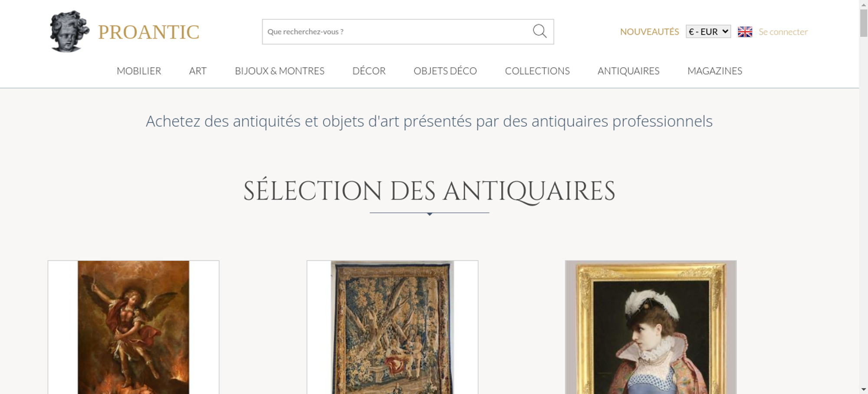Open the BIJOUX & MONTRES menu
The width and height of the screenshot is (868, 394).
pyautogui.click(x=279, y=71)
